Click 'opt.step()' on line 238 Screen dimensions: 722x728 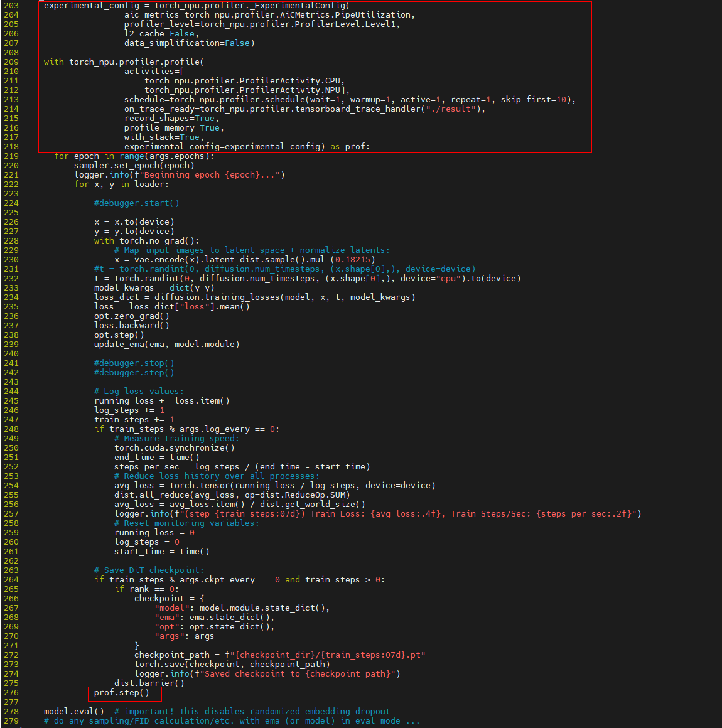119,335
